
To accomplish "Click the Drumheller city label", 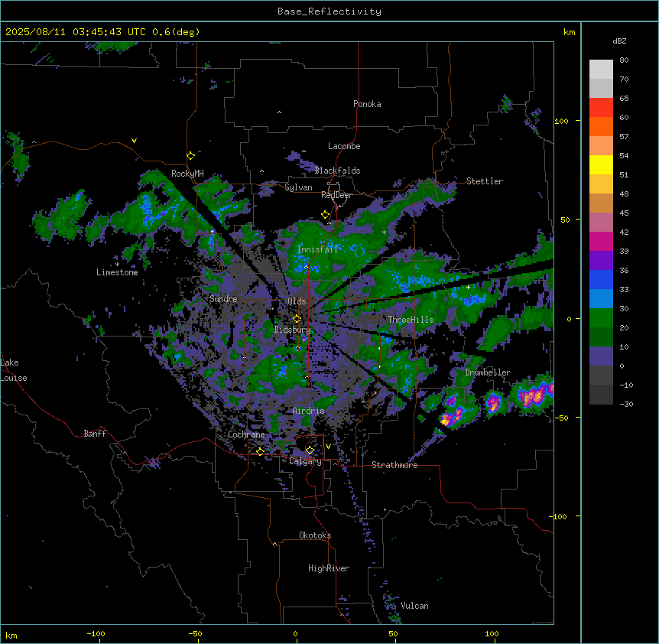I will (x=488, y=372).
